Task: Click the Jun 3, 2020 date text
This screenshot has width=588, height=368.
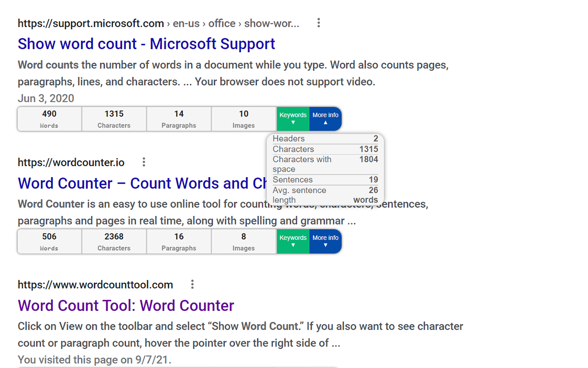Action: click(x=46, y=98)
